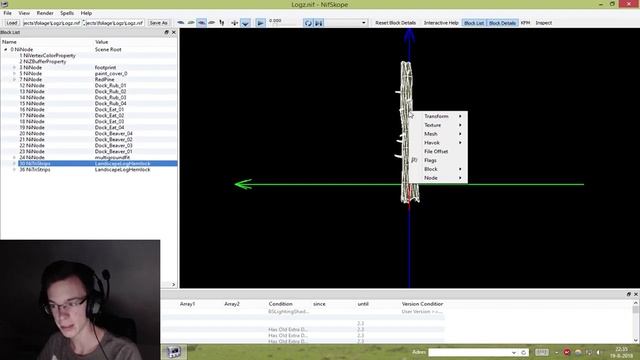Open the File menu

pos(7,13)
